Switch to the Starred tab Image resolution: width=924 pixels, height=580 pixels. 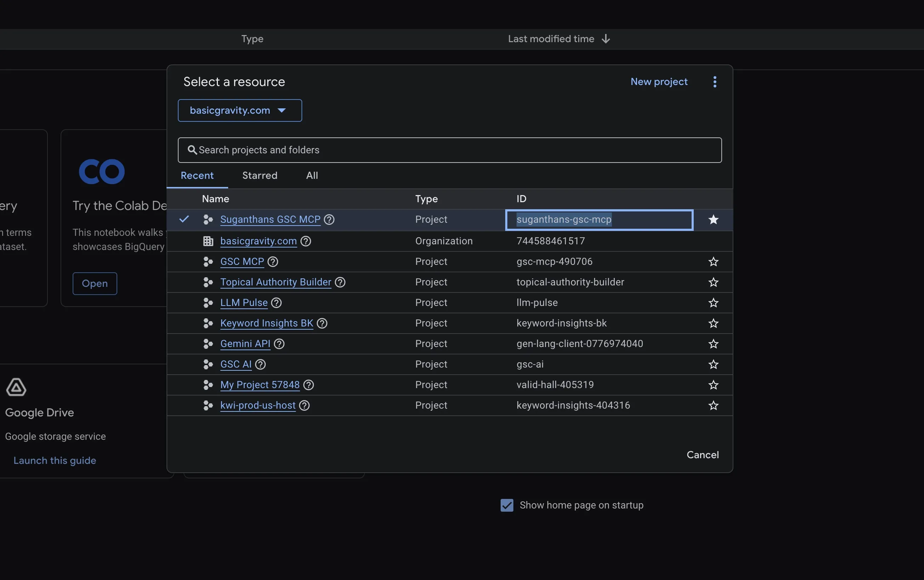[260, 176]
